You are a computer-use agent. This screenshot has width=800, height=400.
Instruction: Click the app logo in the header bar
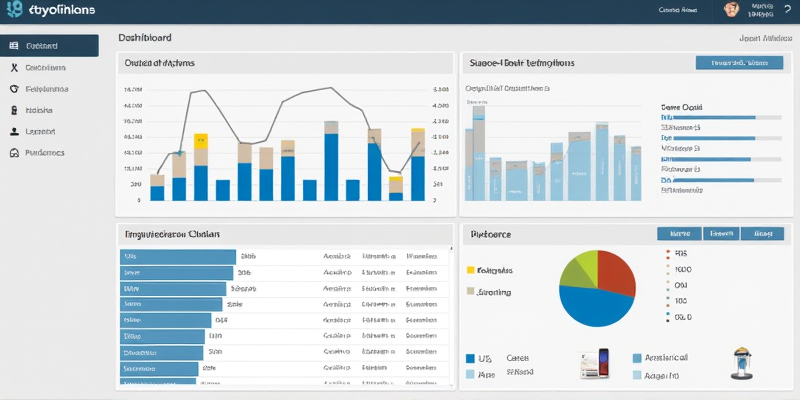pos(12,12)
